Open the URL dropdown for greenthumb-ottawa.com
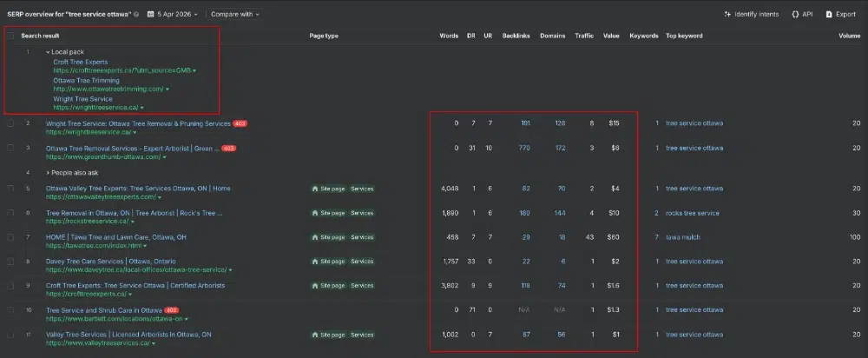The image size is (868, 358). [164, 157]
